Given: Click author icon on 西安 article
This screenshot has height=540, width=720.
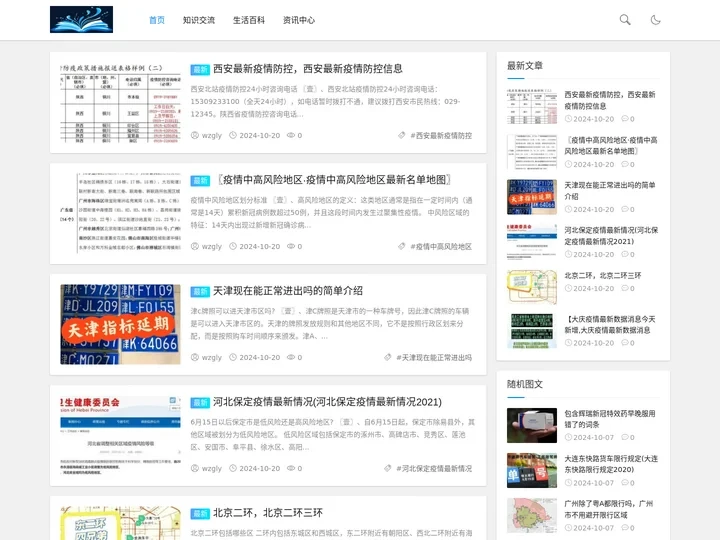Looking at the screenshot, I should pos(195,135).
